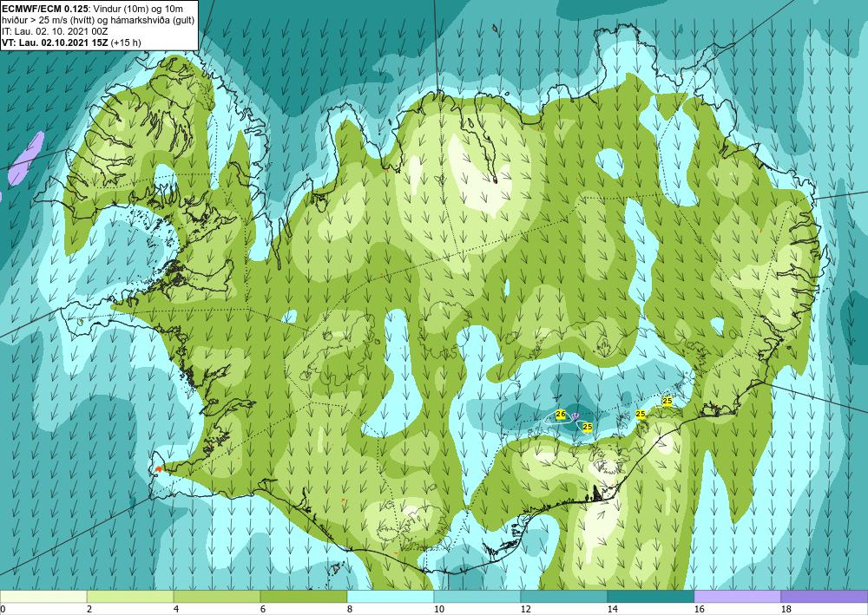Click the 16–18 m/s light purple legend swatch
Image resolution: width=868 pixels, height=615 pixels.
click(737, 596)
